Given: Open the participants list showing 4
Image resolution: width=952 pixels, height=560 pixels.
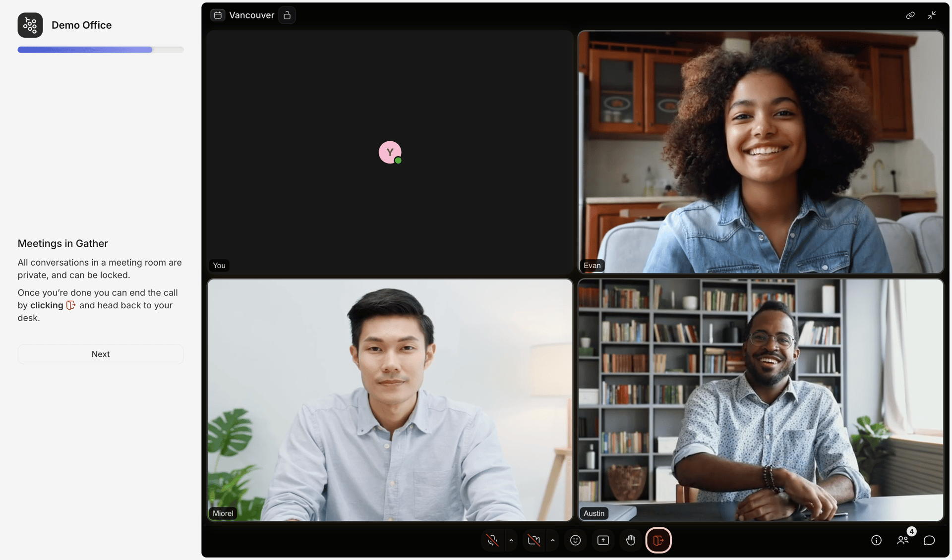Looking at the screenshot, I should click(903, 540).
